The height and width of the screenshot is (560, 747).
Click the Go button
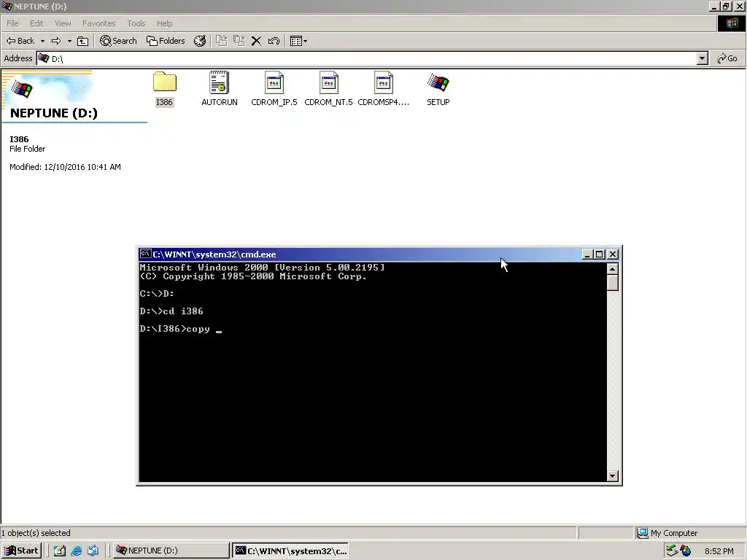(727, 58)
